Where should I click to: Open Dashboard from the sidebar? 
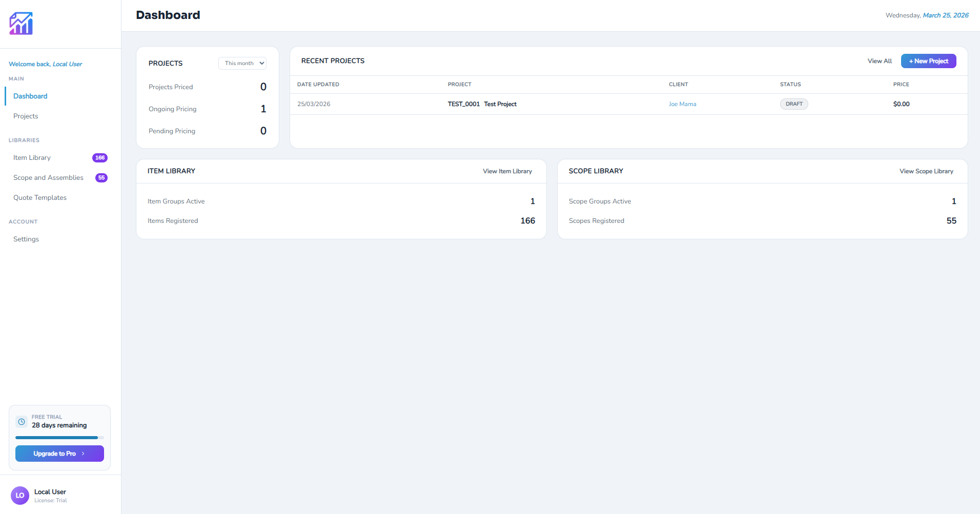click(x=30, y=96)
